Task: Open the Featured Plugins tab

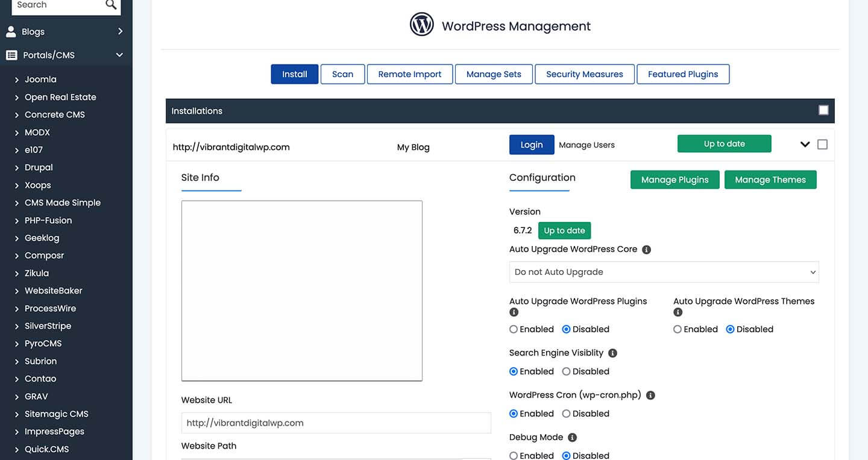Action: pyautogui.click(x=683, y=74)
